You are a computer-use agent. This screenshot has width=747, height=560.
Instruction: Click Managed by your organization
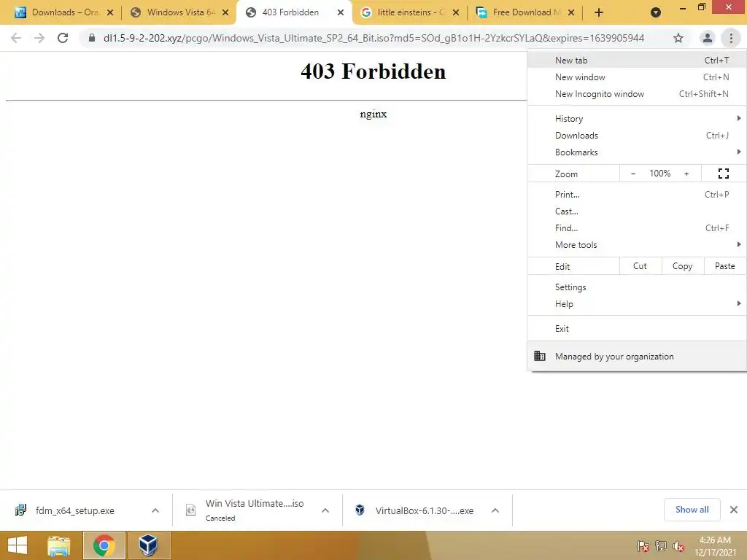pos(637,356)
